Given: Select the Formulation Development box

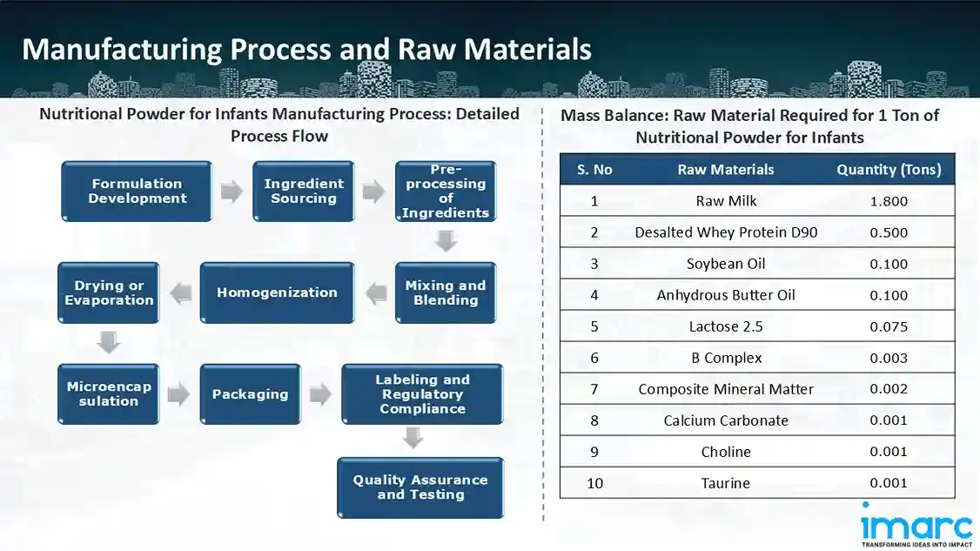Looking at the screenshot, I should pyautogui.click(x=137, y=192).
